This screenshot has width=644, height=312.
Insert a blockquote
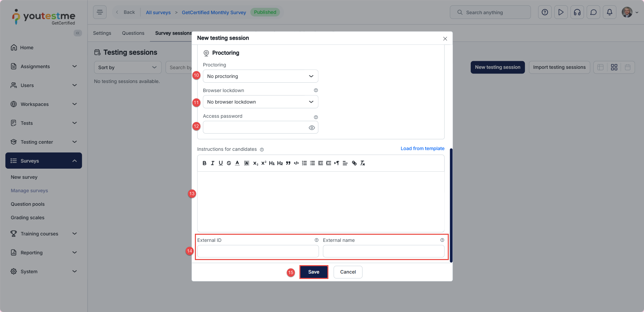tap(288, 163)
